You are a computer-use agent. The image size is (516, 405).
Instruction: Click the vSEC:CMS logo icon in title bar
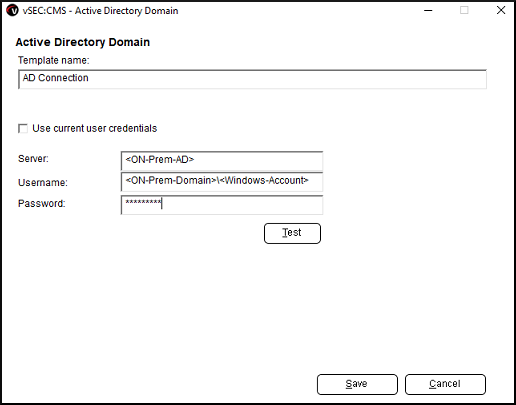(12, 11)
